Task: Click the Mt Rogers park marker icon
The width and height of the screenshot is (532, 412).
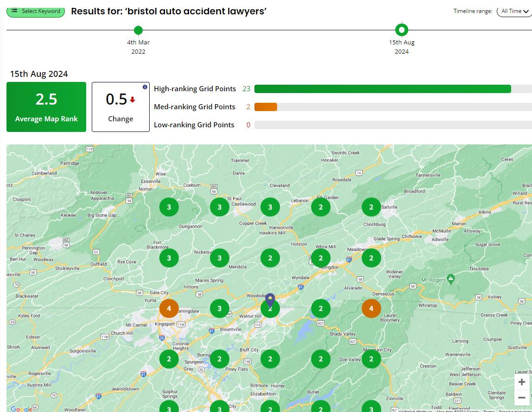Action: 450,279
